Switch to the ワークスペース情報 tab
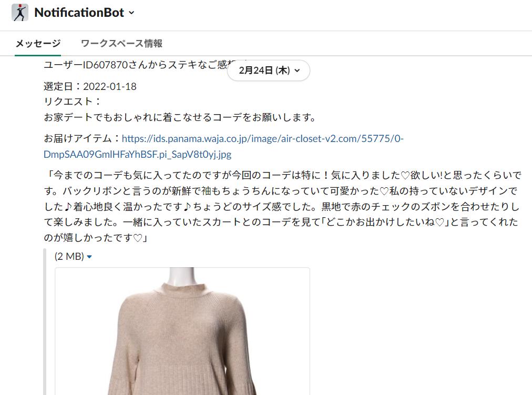Image resolution: width=532 pixels, height=395 pixels. 121,44
